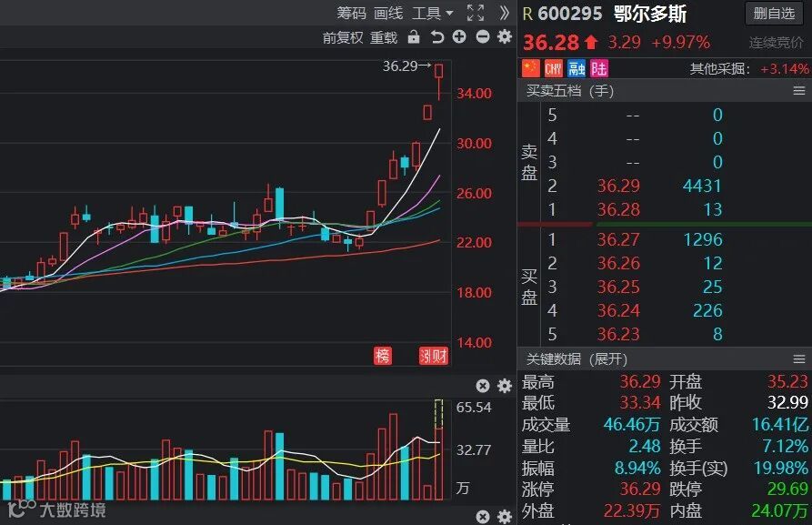Image resolution: width=812 pixels, height=525 pixels.
Task: Click sell level 1 price 36.28
Action: coord(618,209)
